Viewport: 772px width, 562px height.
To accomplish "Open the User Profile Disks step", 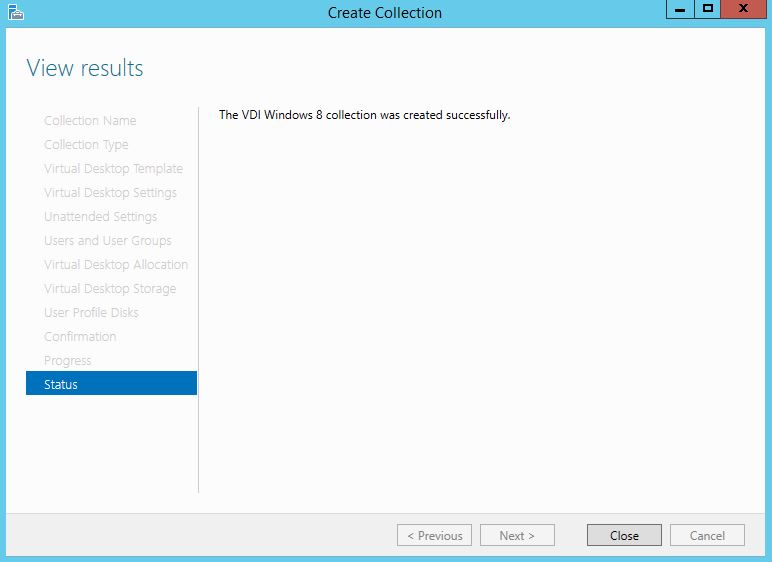I will 91,312.
